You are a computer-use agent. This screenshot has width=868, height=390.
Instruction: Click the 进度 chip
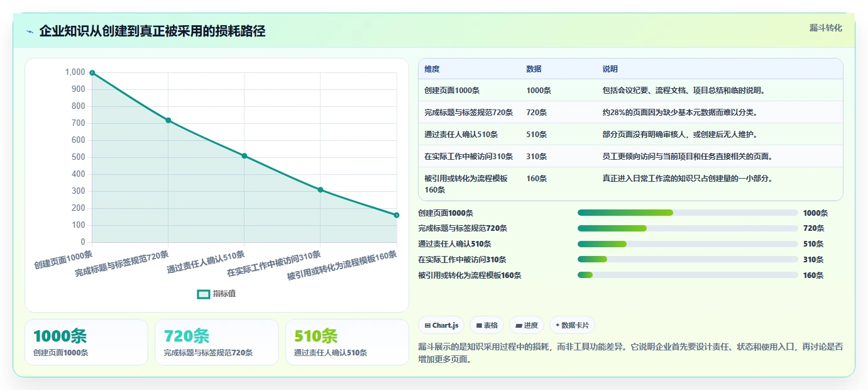pyautogui.click(x=527, y=325)
